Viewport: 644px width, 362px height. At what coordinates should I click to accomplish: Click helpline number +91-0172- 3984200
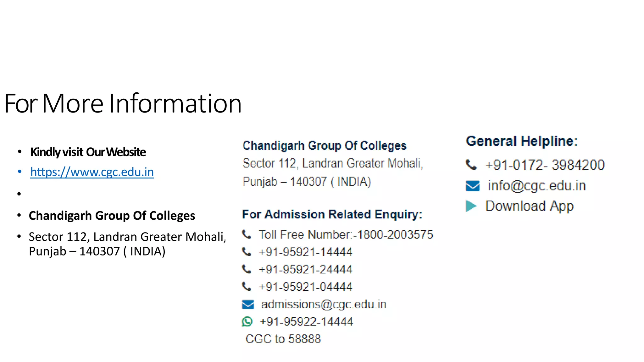tap(545, 165)
